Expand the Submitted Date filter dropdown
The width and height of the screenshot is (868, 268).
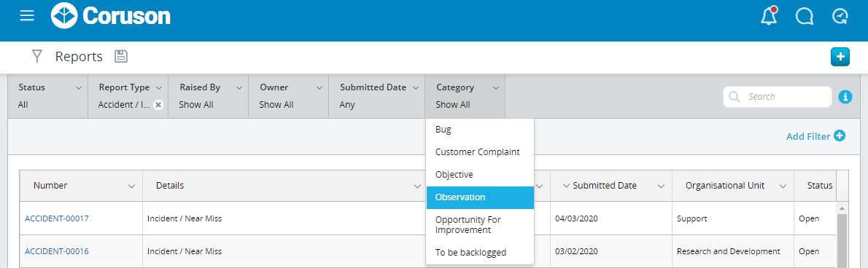pyautogui.click(x=415, y=88)
